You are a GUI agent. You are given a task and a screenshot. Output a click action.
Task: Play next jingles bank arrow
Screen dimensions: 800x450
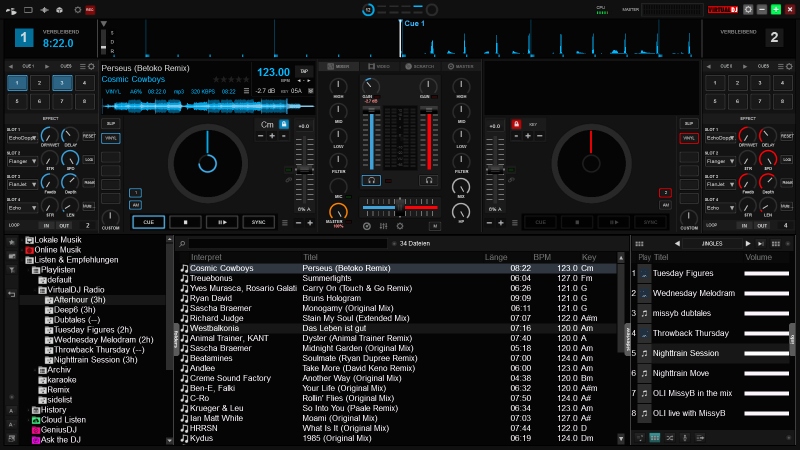pos(748,244)
